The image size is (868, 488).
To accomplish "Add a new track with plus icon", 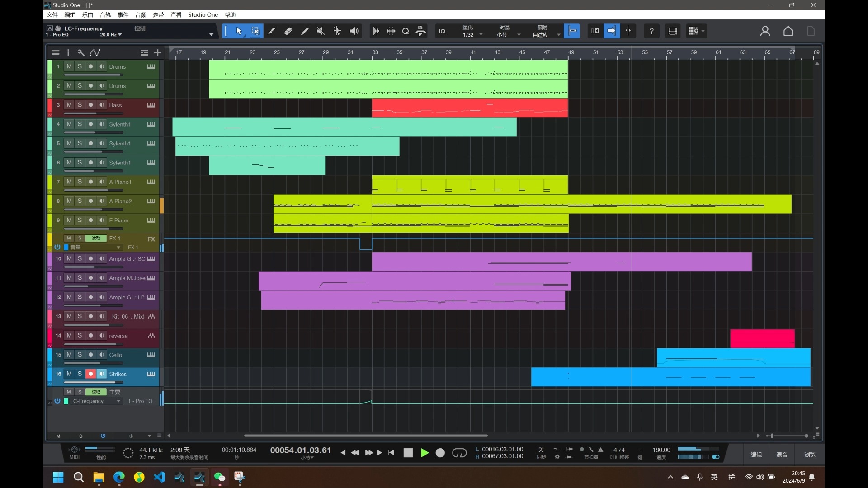I will coord(157,53).
